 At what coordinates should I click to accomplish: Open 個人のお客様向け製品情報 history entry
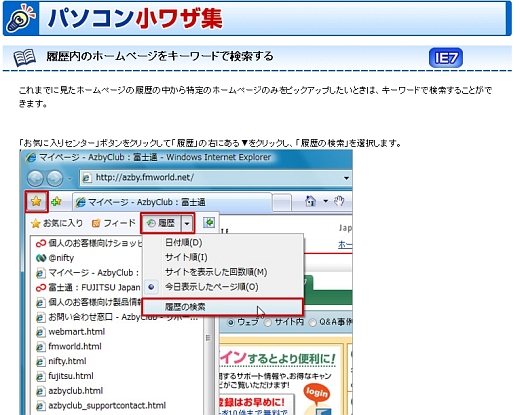coord(89,302)
